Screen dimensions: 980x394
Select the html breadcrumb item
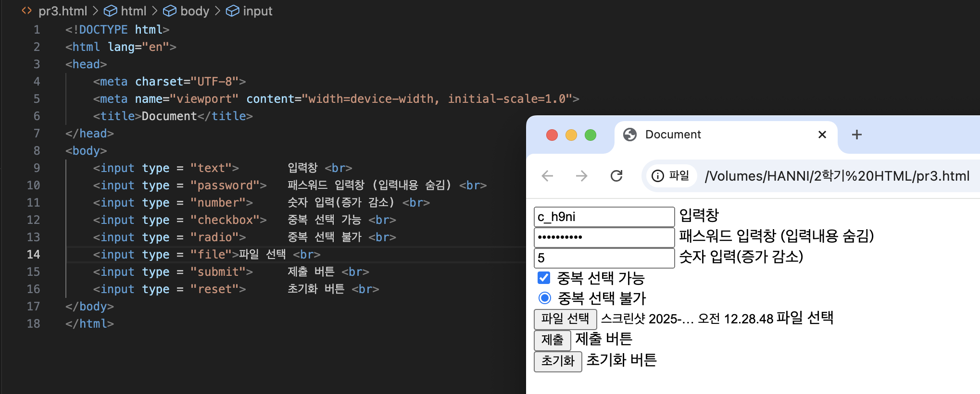tap(133, 11)
